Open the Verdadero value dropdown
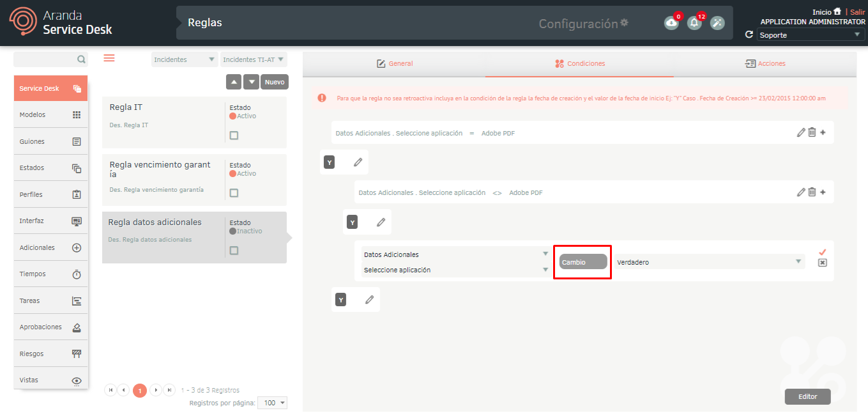868x413 pixels. pyautogui.click(x=709, y=262)
